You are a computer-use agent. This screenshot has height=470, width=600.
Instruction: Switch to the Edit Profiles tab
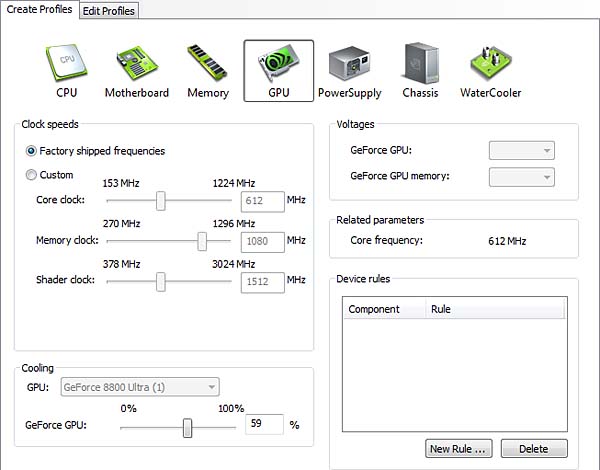tap(109, 11)
